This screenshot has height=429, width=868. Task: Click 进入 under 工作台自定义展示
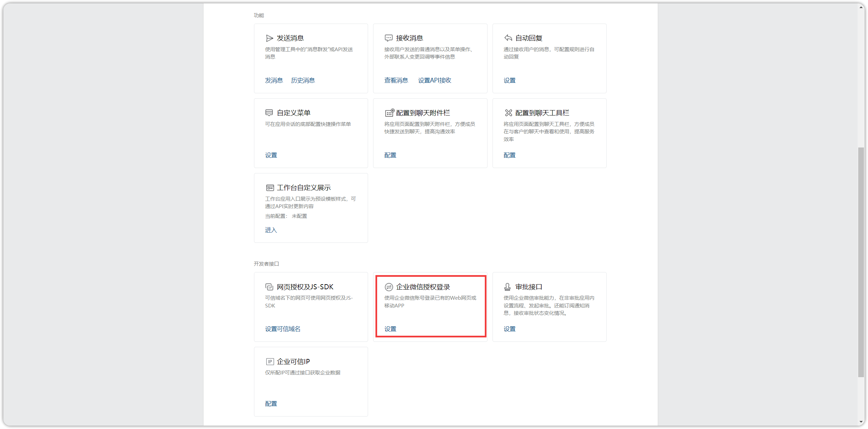[x=271, y=230]
